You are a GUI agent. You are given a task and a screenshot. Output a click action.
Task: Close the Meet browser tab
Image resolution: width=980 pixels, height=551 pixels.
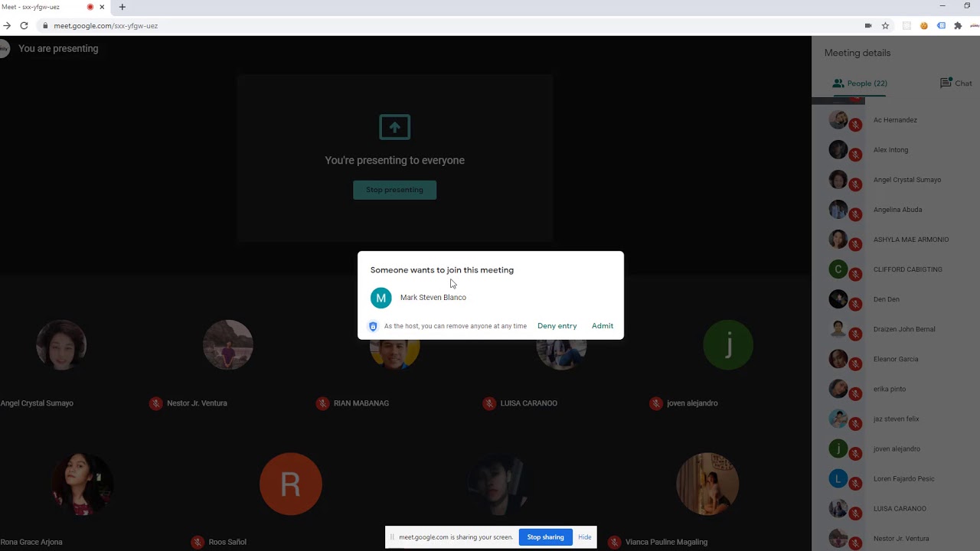pyautogui.click(x=102, y=7)
